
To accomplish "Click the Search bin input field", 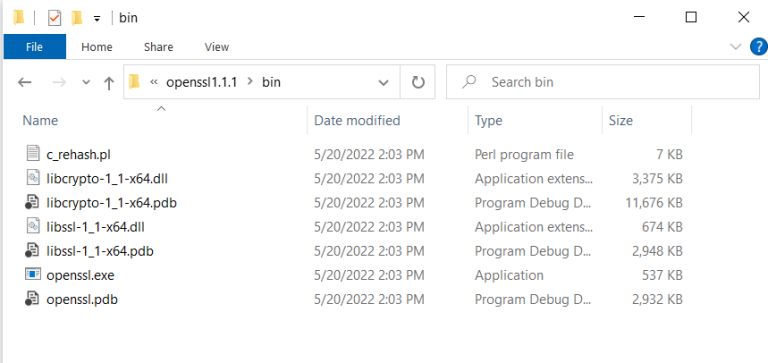I will 603,82.
